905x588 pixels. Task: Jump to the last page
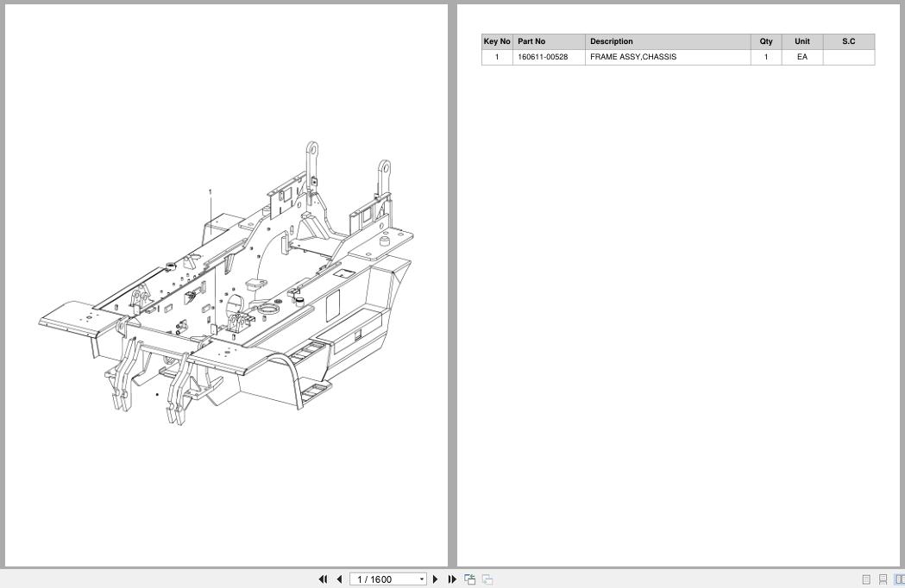[452, 579]
